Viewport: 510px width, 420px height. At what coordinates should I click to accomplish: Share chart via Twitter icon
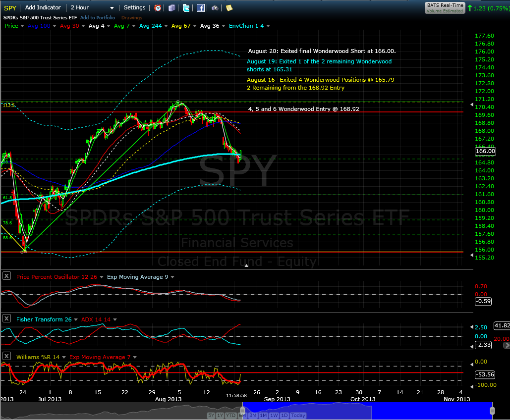(x=186, y=8)
